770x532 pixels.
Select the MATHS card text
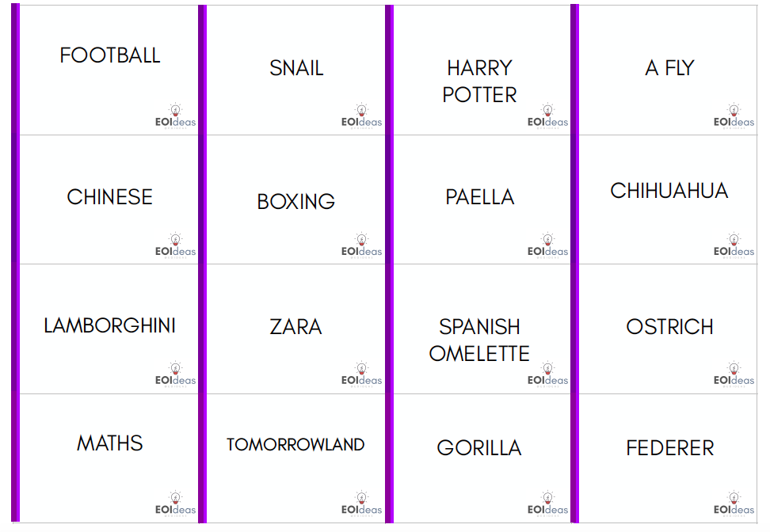click(x=110, y=443)
